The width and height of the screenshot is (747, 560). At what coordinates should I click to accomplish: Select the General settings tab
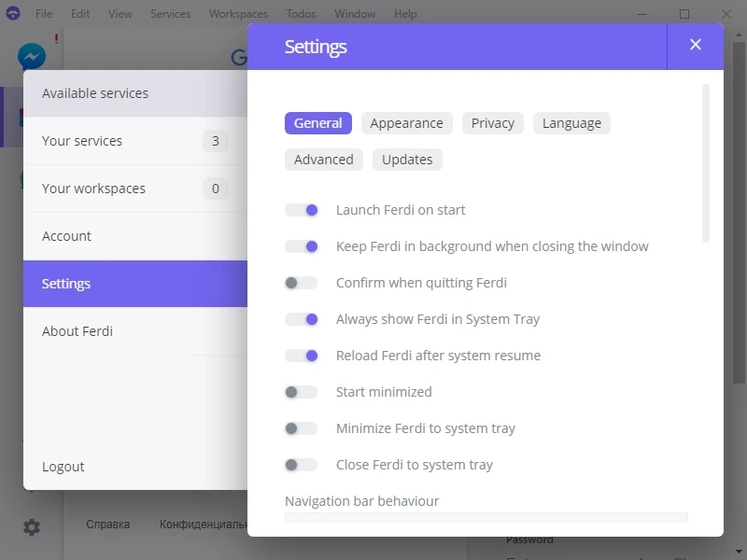[x=318, y=123]
